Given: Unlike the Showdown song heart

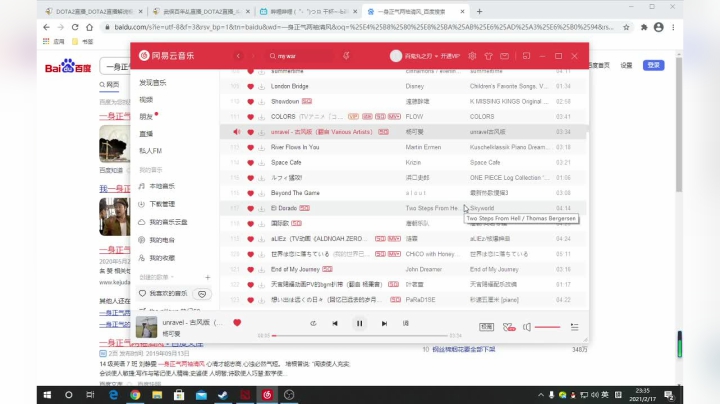Looking at the screenshot, I should [250, 101].
